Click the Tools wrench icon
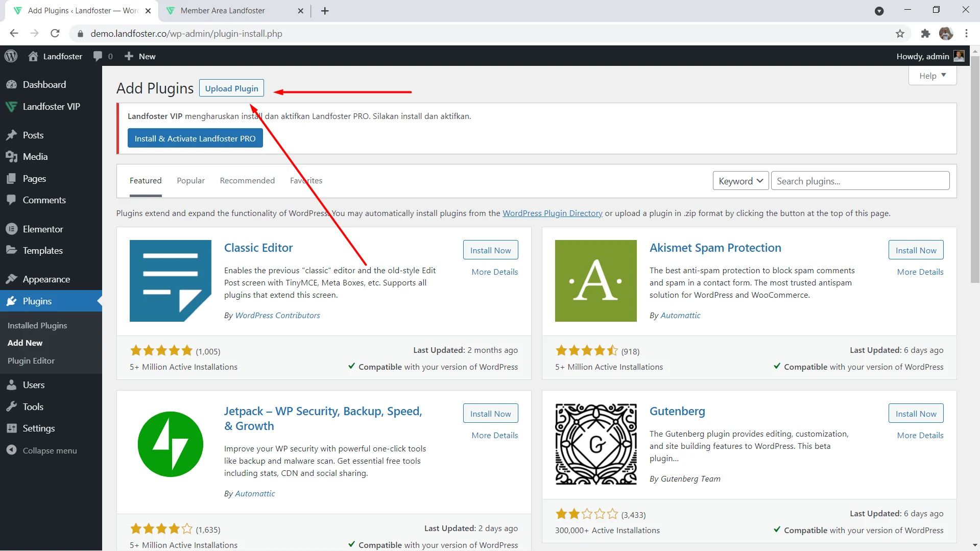 point(11,407)
